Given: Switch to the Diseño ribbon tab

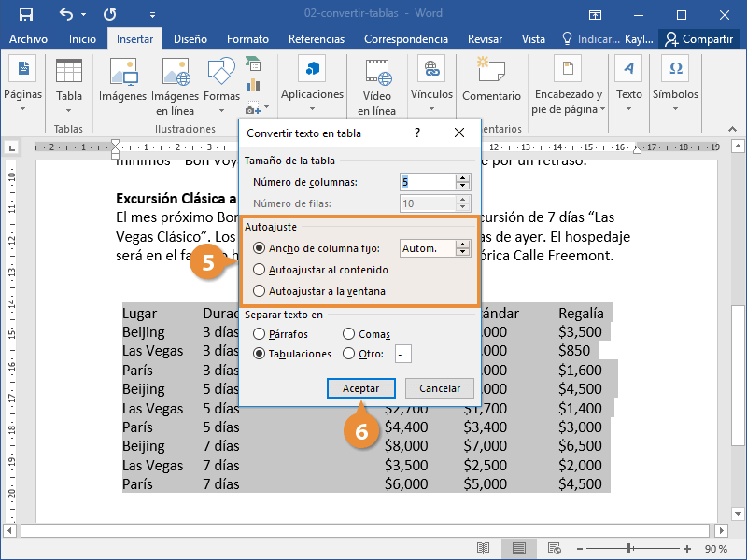Looking at the screenshot, I should tap(190, 39).
